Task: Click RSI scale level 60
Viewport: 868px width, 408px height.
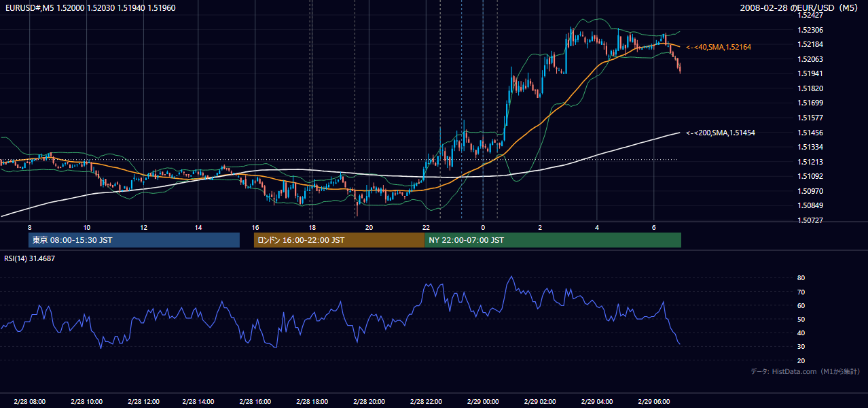Action: (801, 305)
